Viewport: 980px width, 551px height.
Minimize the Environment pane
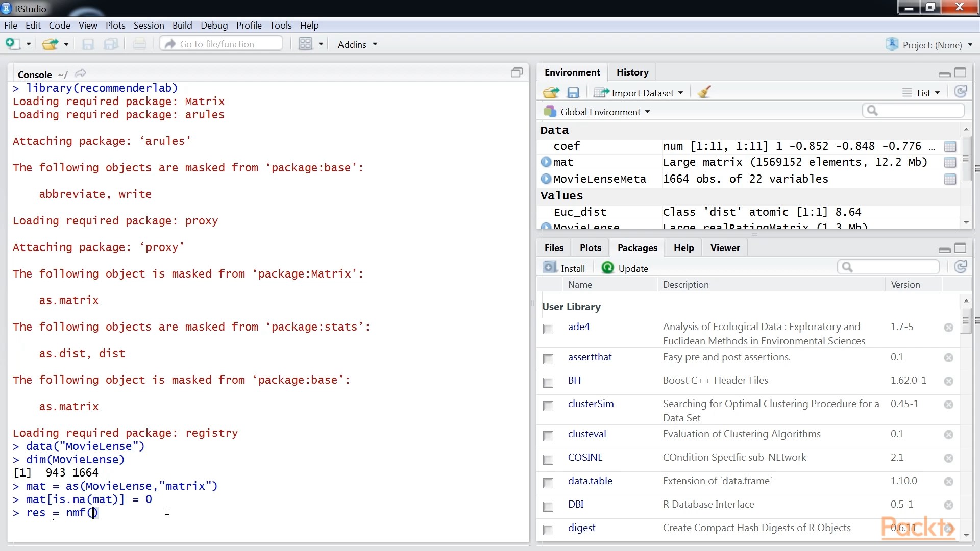(x=944, y=74)
